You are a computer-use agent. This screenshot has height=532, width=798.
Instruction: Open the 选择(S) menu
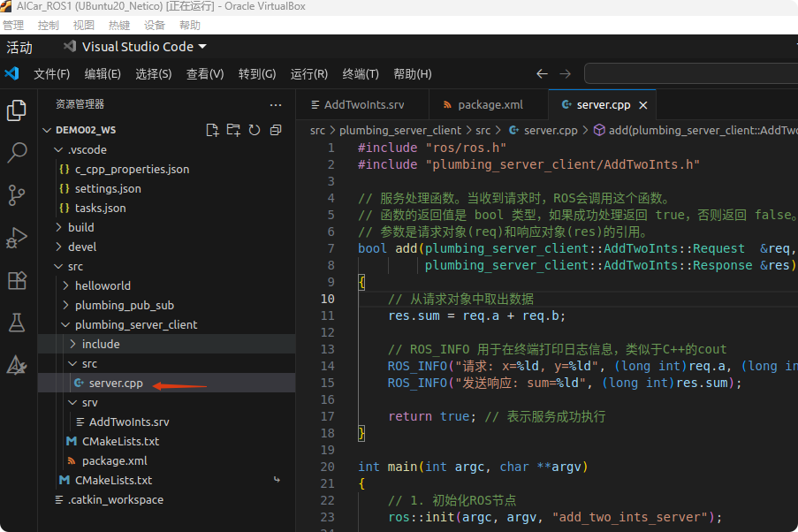pyautogui.click(x=153, y=74)
